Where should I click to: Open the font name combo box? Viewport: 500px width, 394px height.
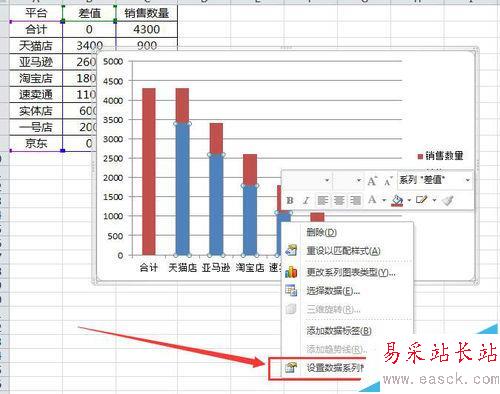point(307,180)
